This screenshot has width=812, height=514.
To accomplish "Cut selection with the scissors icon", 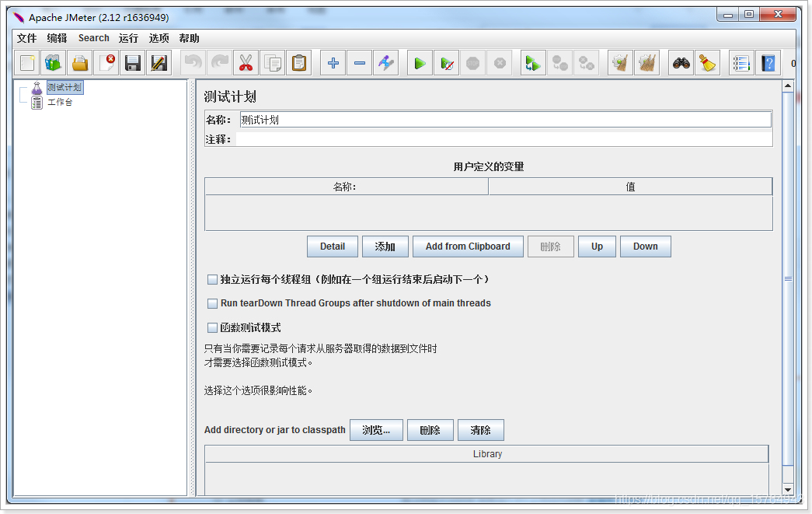I will pos(246,63).
